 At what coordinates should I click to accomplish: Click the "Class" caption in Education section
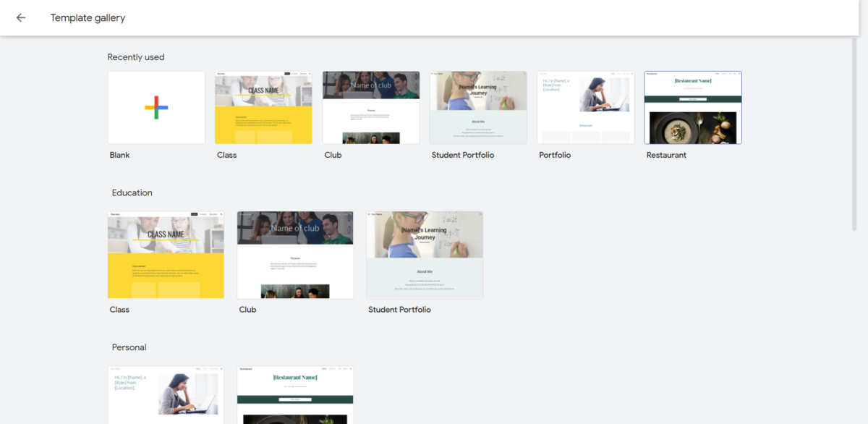(x=119, y=310)
